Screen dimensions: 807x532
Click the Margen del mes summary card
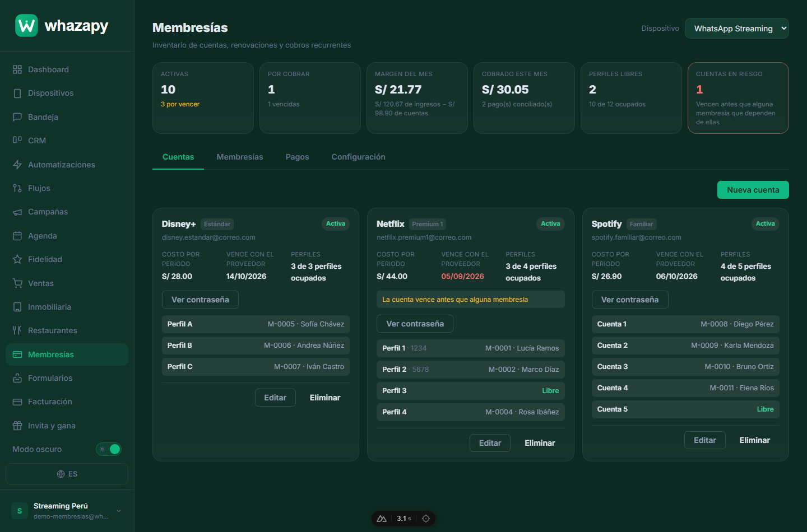pos(417,98)
